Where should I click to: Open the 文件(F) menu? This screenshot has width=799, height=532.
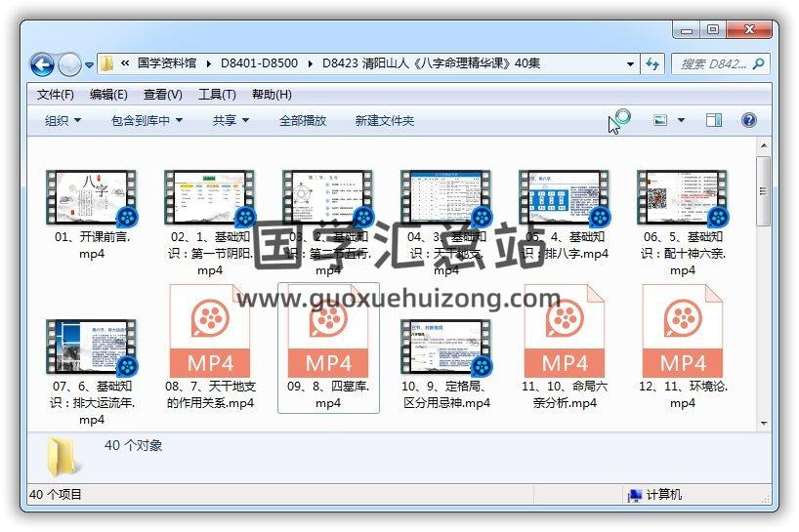(56, 95)
